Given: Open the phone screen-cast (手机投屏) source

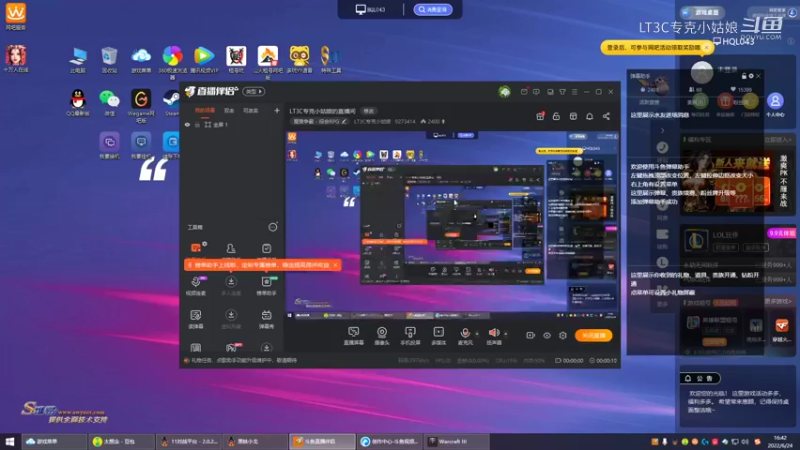Looking at the screenshot, I should click(x=410, y=336).
